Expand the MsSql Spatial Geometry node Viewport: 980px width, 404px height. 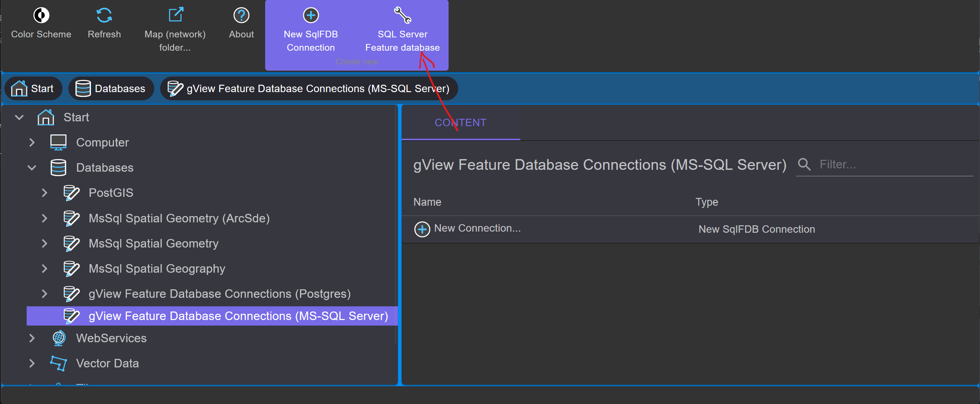point(44,243)
